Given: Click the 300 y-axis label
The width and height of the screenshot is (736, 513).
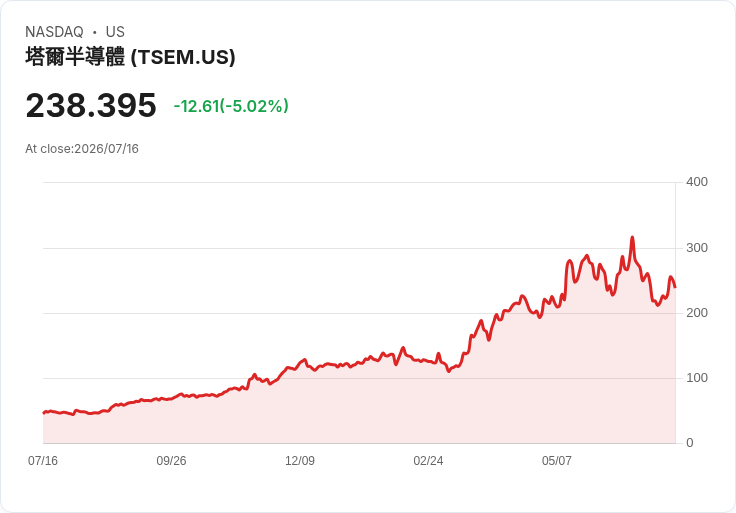Looking at the screenshot, I should tap(697, 248).
